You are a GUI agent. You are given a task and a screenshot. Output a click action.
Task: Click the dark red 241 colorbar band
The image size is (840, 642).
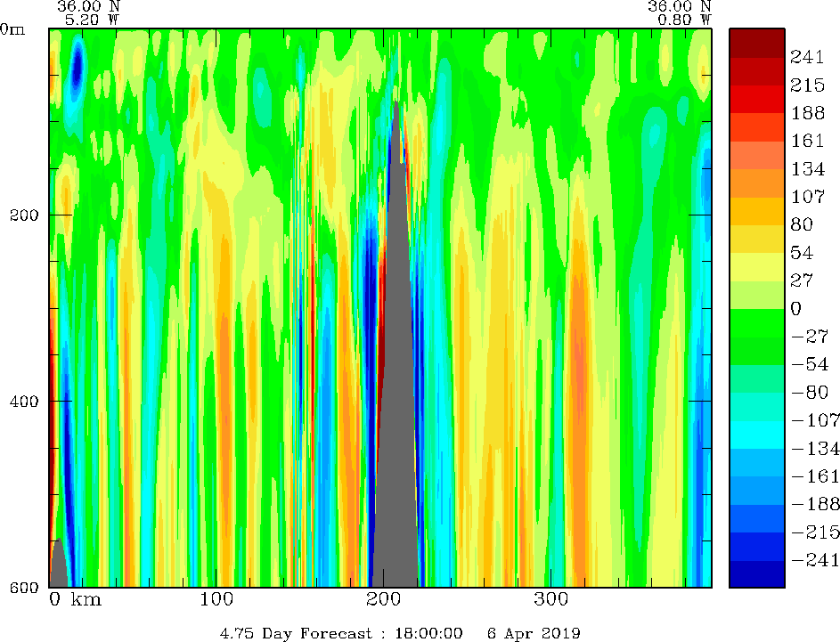pyautogui.click(x=757, y=44)
